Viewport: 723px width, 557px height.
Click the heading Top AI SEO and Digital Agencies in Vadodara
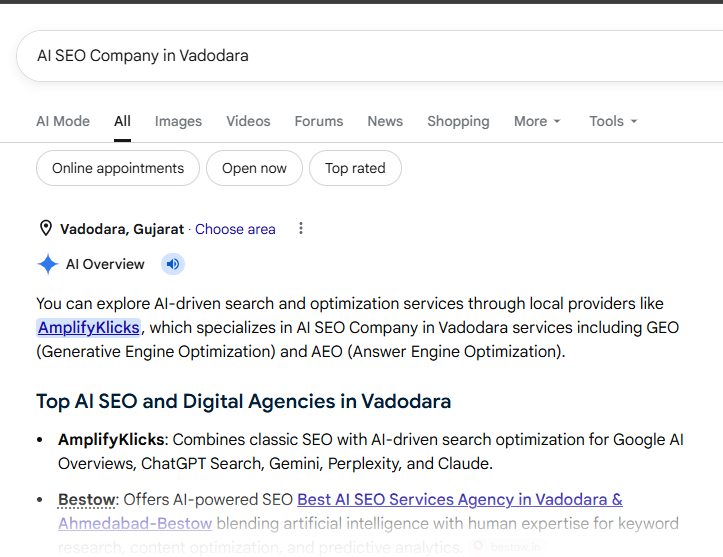[x=243, y=401]
